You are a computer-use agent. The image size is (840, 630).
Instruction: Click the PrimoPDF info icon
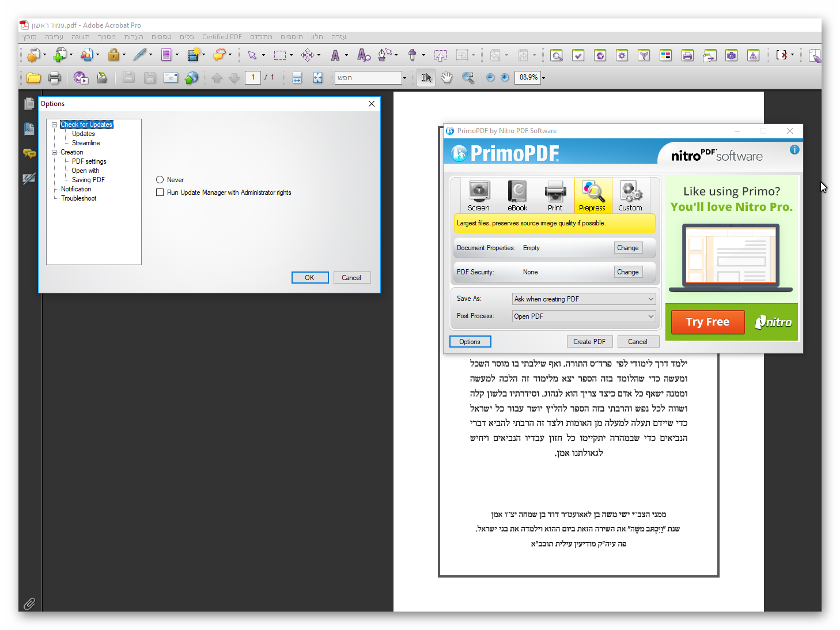tap(794, 150)
